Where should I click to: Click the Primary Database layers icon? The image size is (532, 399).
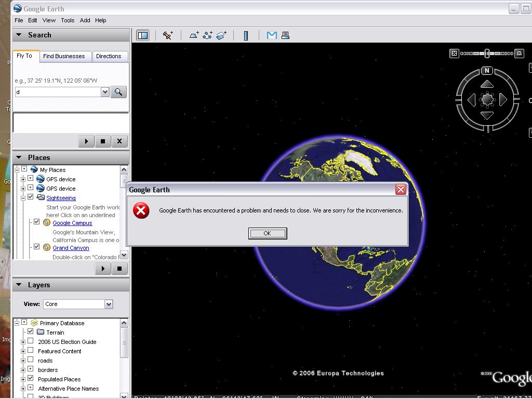coord(34,323)
